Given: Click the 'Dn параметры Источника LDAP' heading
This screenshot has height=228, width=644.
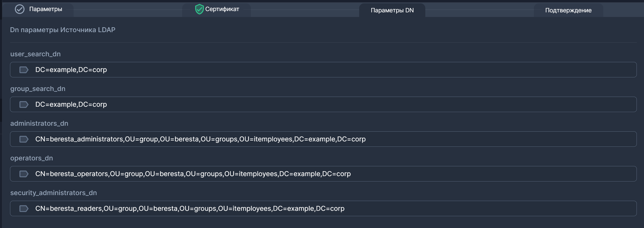Looking at the screenshot, I should tap(63, 30).
